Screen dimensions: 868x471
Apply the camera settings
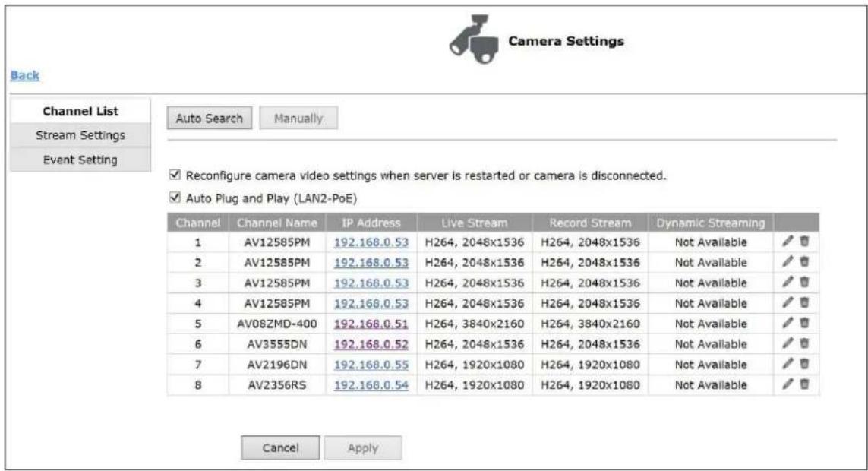point(362,447)
